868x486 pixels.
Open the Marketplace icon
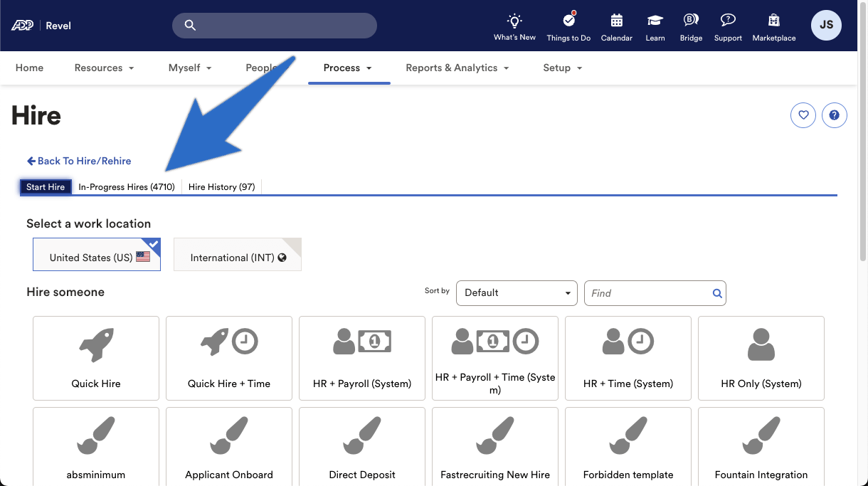coord(773,25)
